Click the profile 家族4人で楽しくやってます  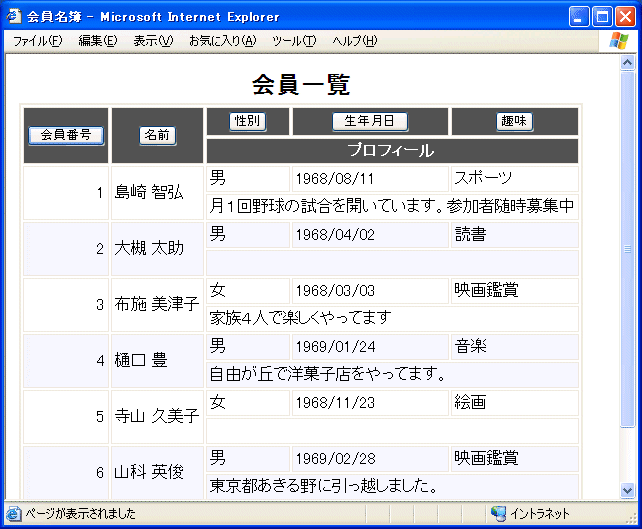[392, 319]
